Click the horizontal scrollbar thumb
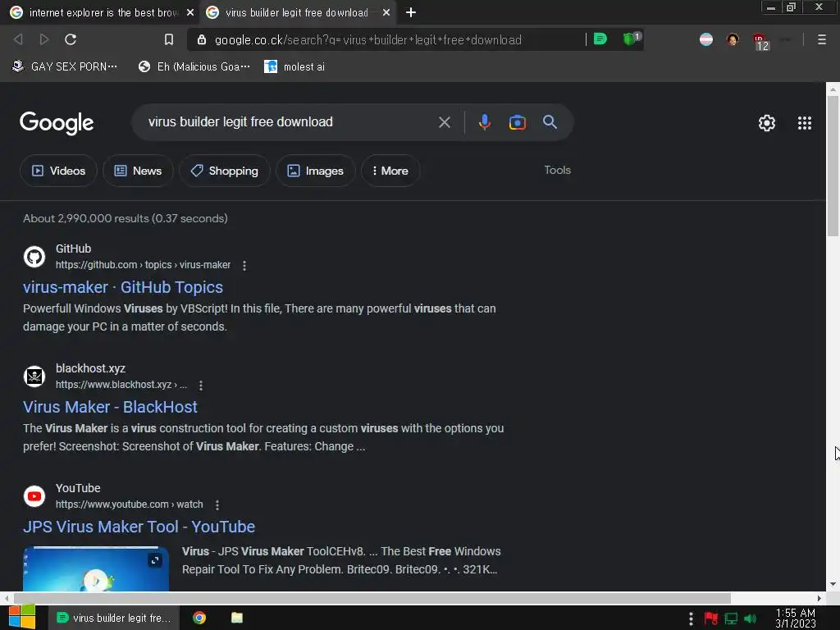 (x=372, y=598)
